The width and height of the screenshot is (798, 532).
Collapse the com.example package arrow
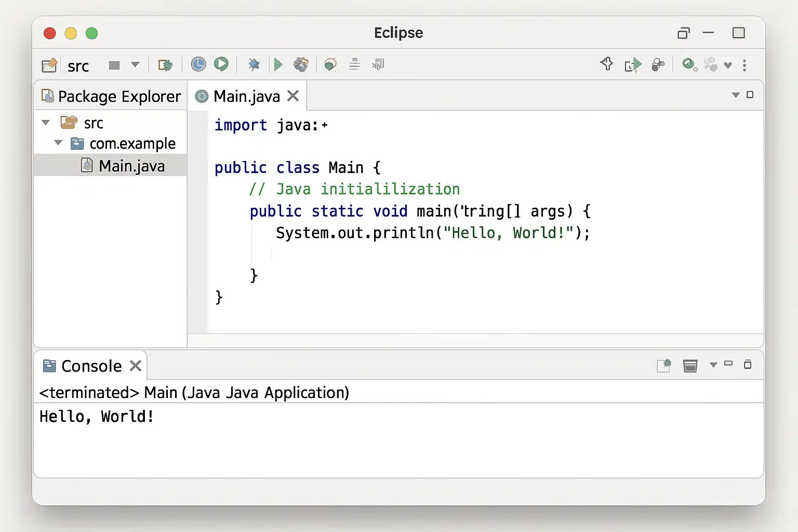58,142
